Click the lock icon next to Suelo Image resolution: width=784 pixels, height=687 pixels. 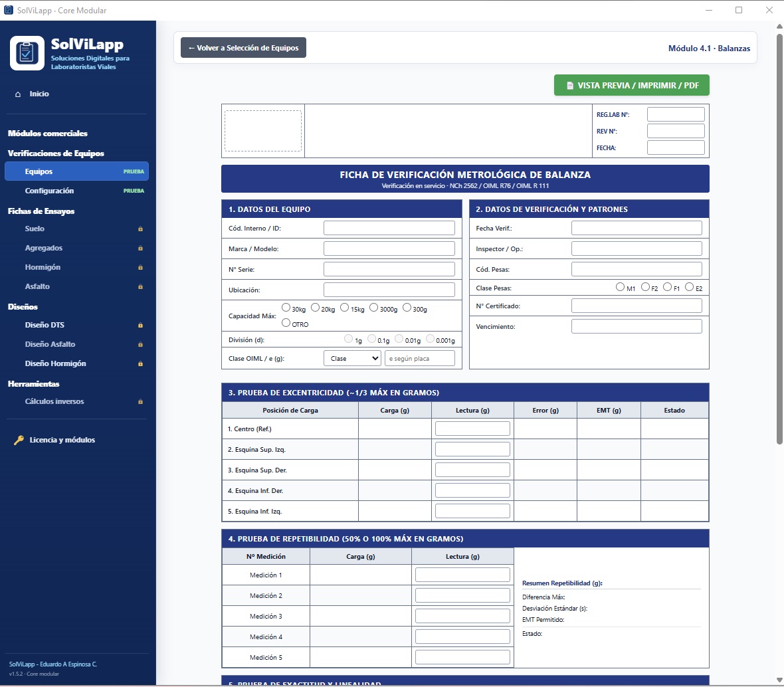pyautogui.click(x=140, y=229)
